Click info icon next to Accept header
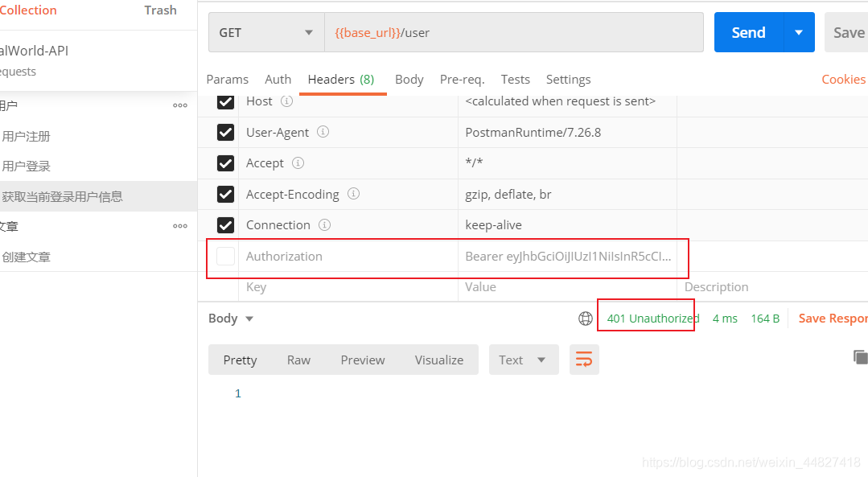This screenshot has width=868, height=477. click(298, 162)
